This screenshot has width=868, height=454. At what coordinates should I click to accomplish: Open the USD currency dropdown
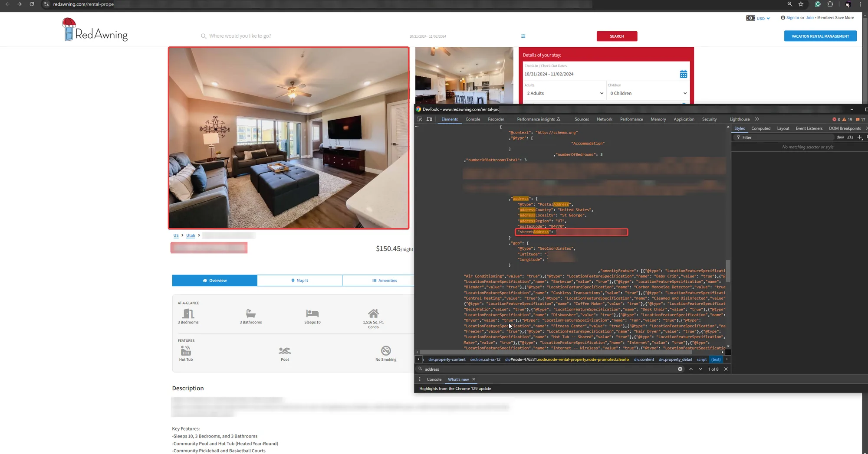tap(758, 18)
